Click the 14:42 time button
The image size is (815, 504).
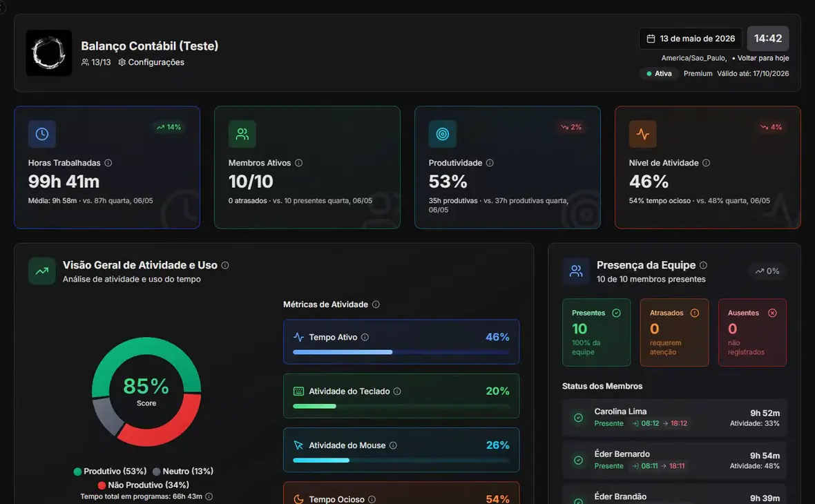tap(768, 39)
